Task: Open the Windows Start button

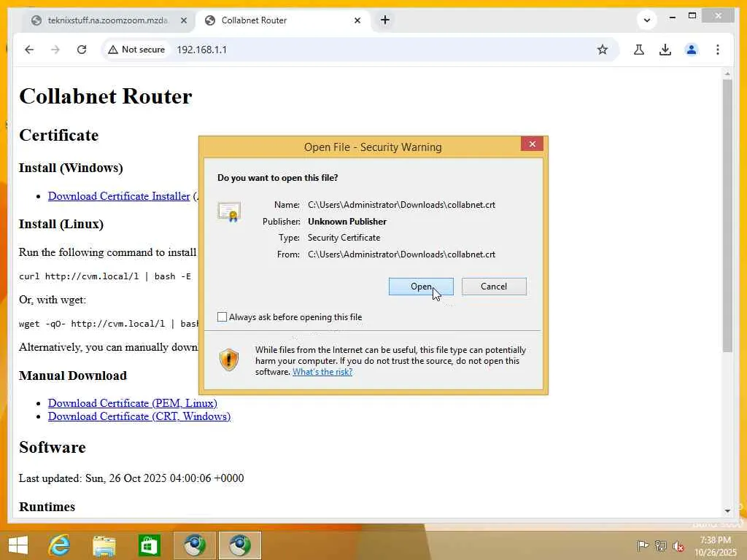Action: 18,545
